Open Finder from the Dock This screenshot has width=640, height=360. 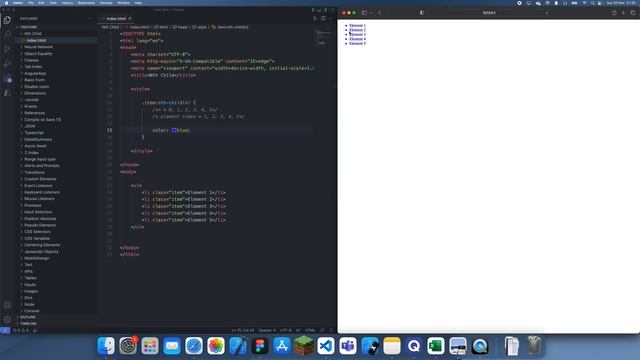(106, 346)
